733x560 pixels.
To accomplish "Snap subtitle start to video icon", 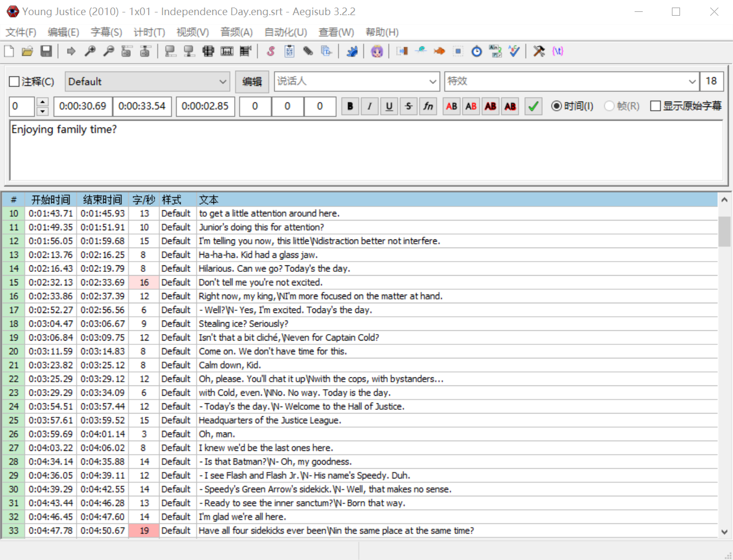I will (x=171, y=51).
